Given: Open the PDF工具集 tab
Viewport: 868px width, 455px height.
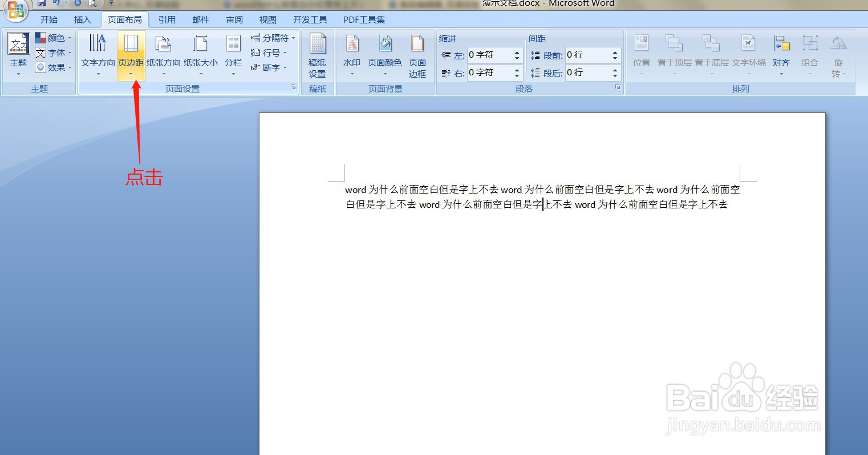Looking at the screenshot, I should pyautogui.click(x=364, y=19).
